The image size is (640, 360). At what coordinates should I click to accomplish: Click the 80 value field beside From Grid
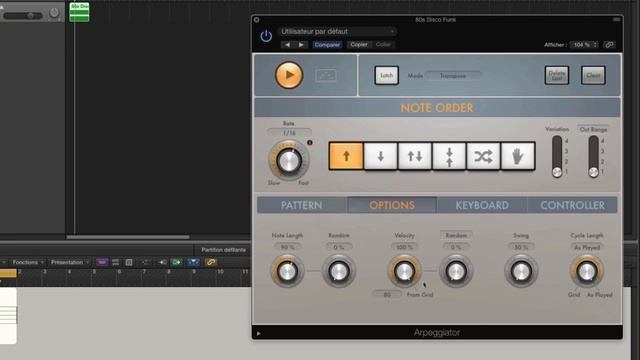(387, 294)
